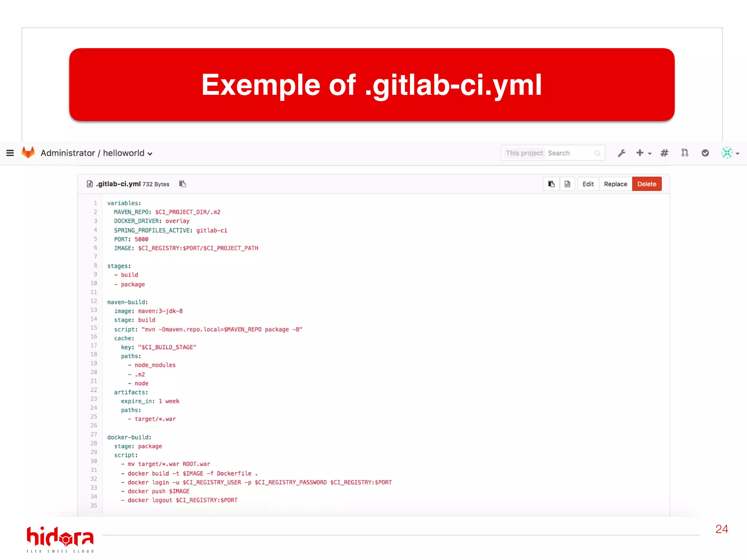Image resolution: width=747 pixels, height=560 pixels.
Task: Click the 'docker login' command line
Action: 260,483
